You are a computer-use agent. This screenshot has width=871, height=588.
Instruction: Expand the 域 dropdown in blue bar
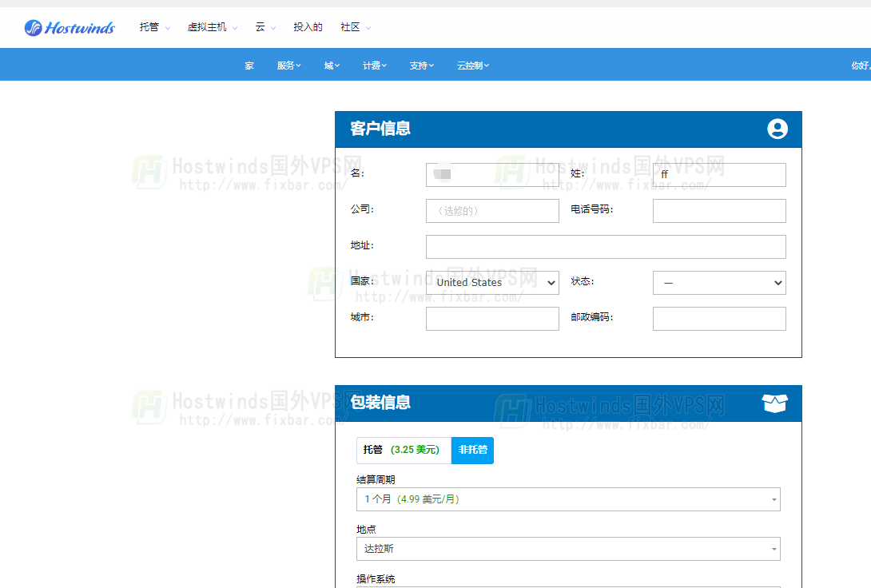pos(332,66)
